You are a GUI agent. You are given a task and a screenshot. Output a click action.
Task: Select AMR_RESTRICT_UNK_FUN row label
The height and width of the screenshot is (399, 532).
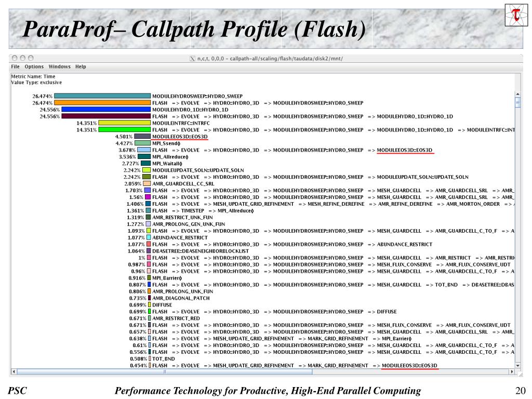pos(182,218)
